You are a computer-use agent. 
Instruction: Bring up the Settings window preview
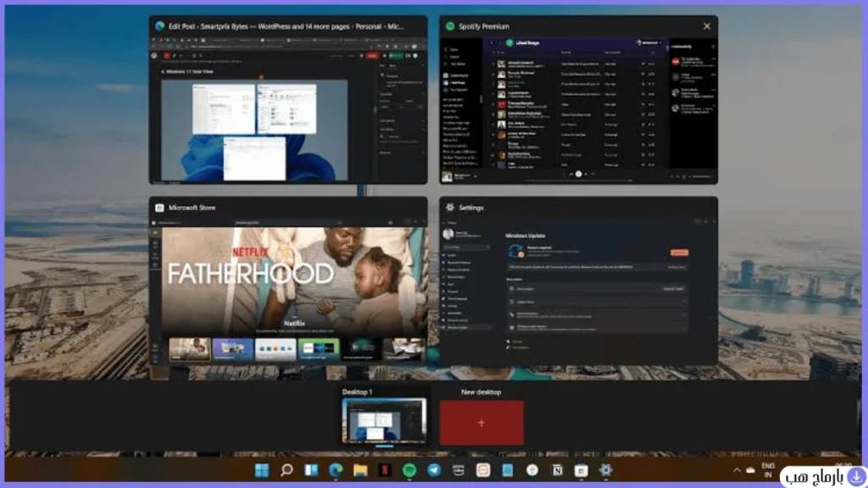click(578, 281)
